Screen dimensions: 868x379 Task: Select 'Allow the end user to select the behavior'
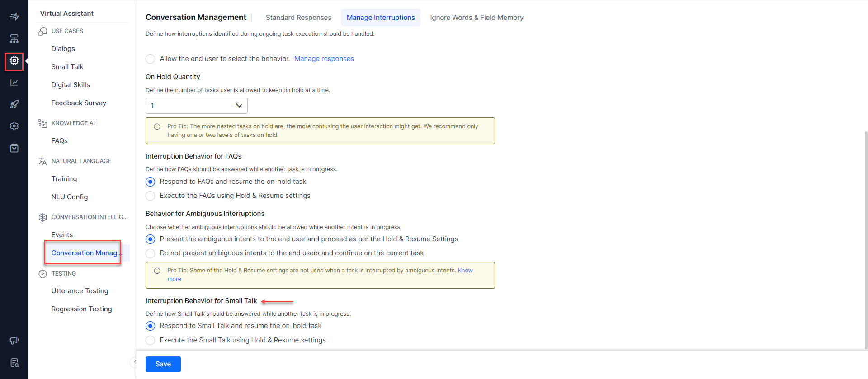(151, 59)
